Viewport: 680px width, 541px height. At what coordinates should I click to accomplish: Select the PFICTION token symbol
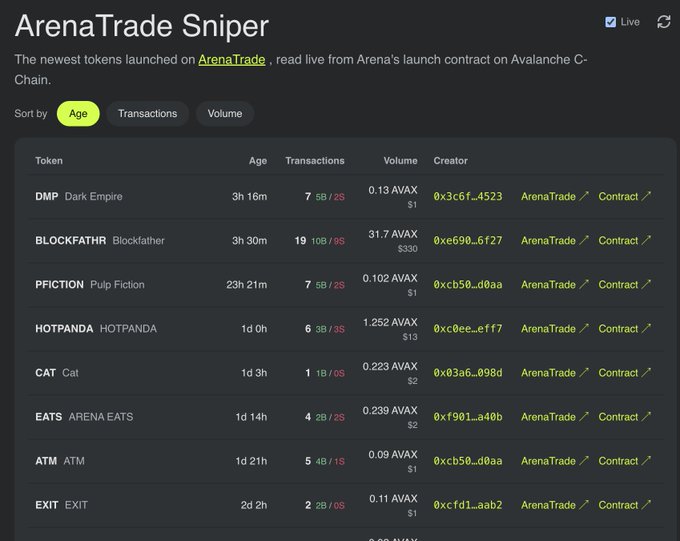click(59, 285)
